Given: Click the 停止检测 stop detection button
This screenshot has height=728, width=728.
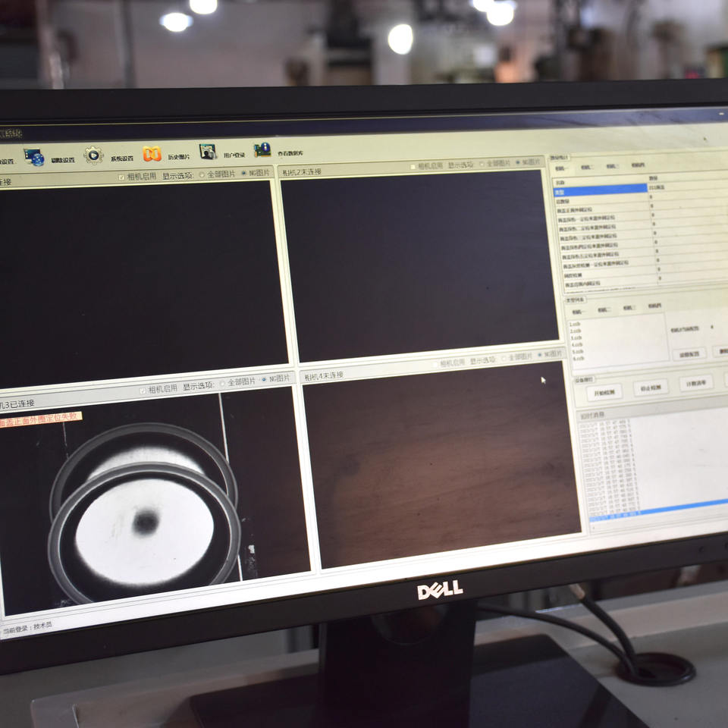Looking at the screenshot, I should click(x=651, y=388).
